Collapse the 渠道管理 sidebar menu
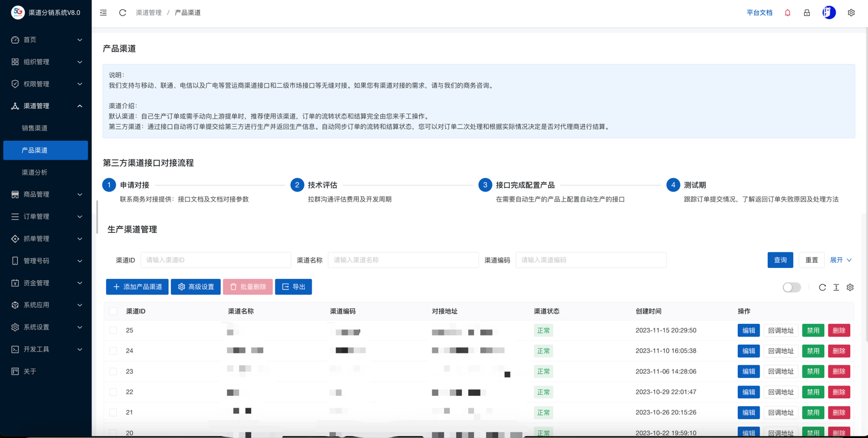This screenshot has width=868, height=438. (46, 106)
